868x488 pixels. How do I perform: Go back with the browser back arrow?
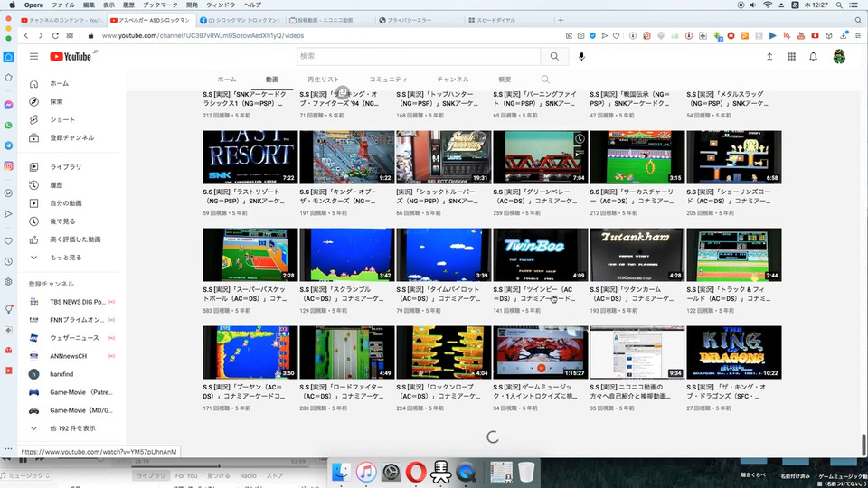pos(26,35)
